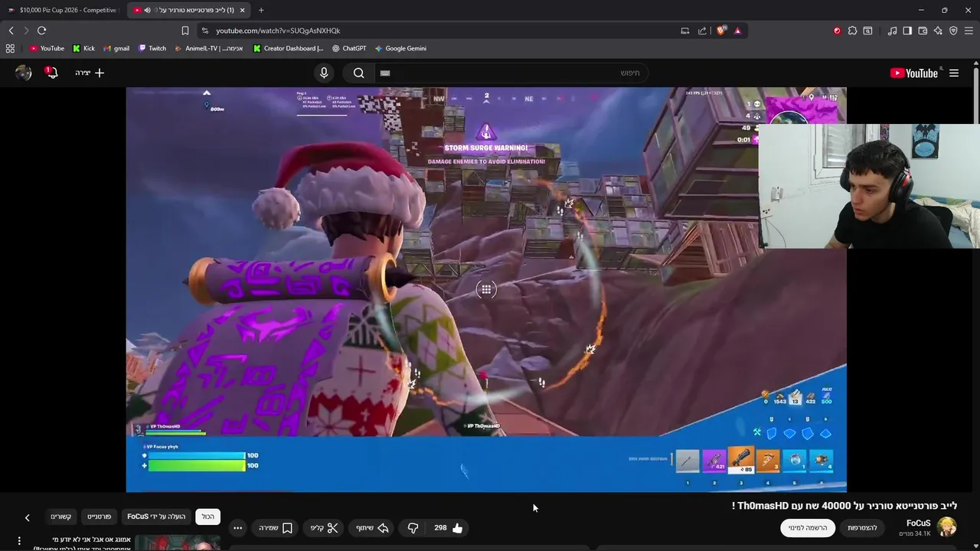Open the Brave Rewards triangle icon
980x551 pixels.
tap(737, 31)
